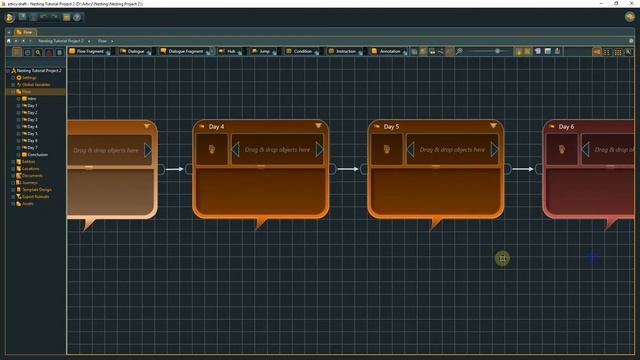Screen dimensions: 640x360
Task: Click the Day 6 node title
Action: (x=566, y=127)
